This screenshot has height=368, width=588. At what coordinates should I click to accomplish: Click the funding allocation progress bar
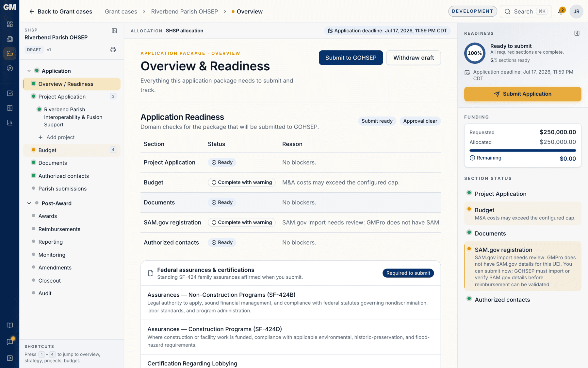pos(523,150)
